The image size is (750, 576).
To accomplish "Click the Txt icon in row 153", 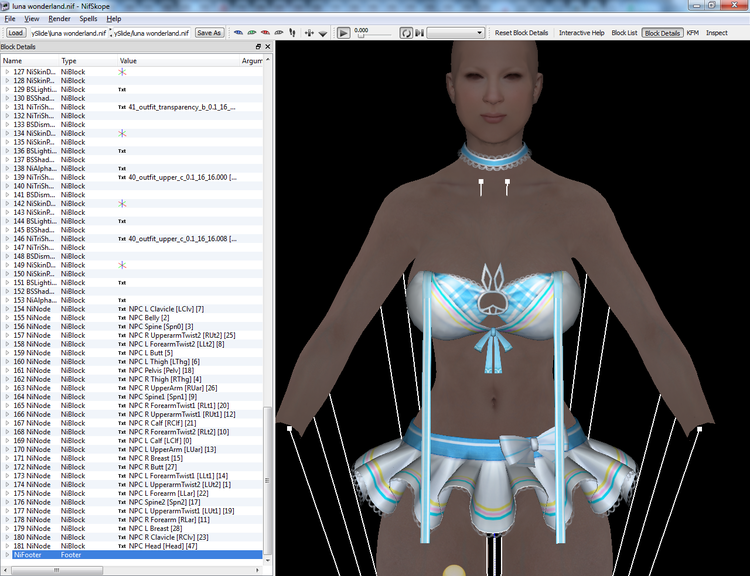I will [x=122, y=300].
